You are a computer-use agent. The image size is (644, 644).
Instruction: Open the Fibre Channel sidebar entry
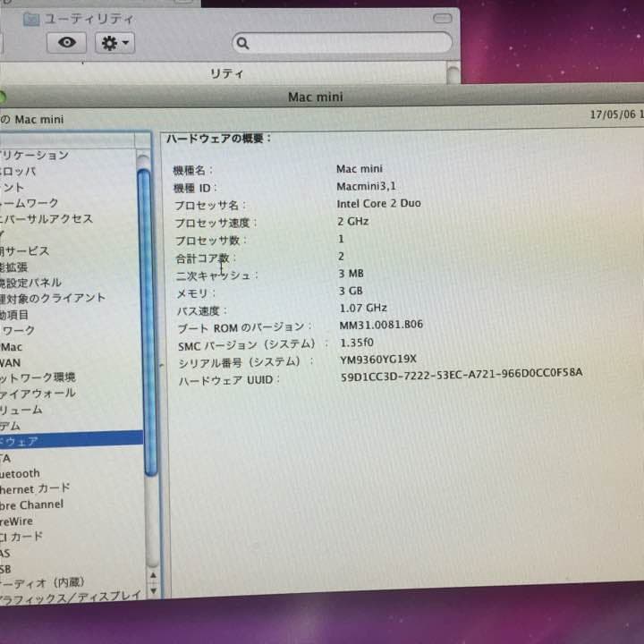(x=32, y=504)
